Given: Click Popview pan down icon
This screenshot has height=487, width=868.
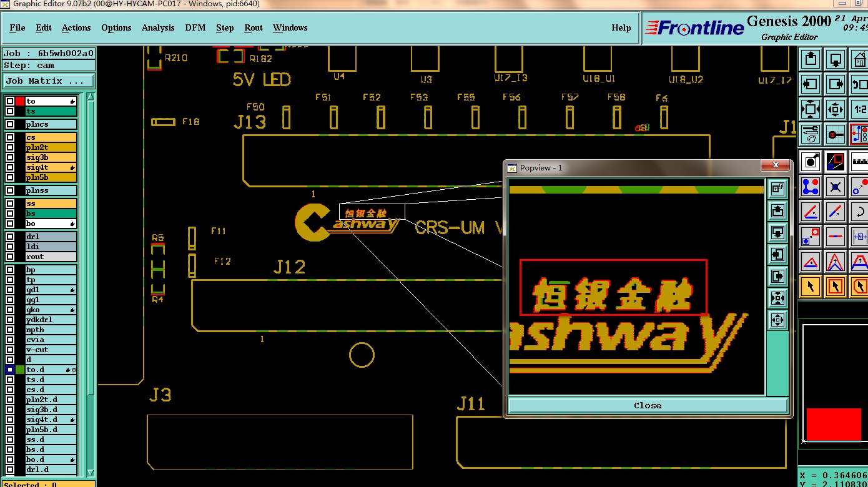Looking at the screenshot, I should point(777,232).
